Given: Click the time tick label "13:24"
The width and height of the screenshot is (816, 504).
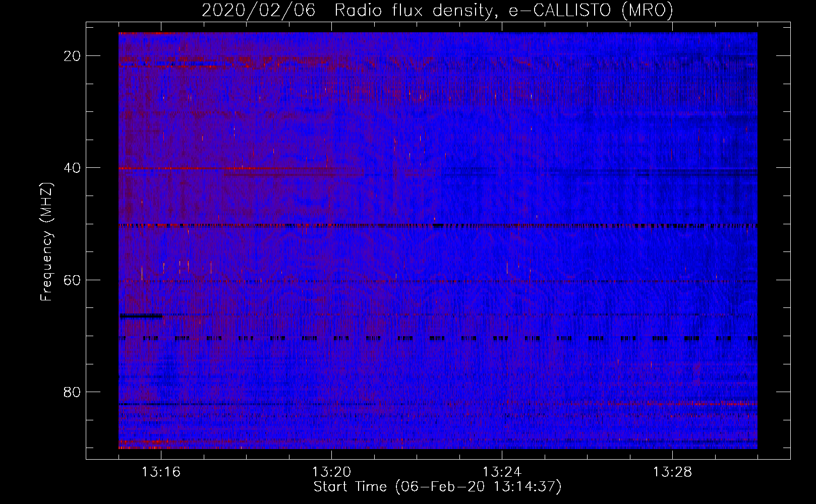Looking at the screenshot, I should click(502, 472).
